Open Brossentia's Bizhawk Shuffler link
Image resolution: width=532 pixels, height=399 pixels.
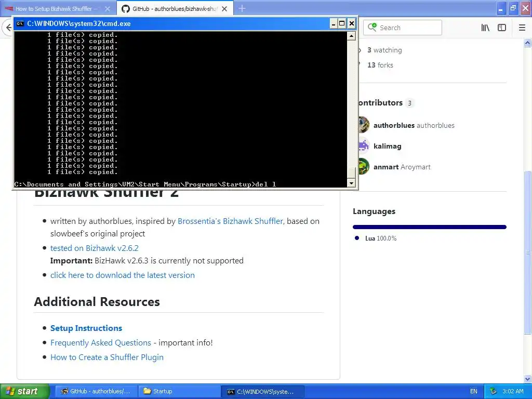point(230,221)
